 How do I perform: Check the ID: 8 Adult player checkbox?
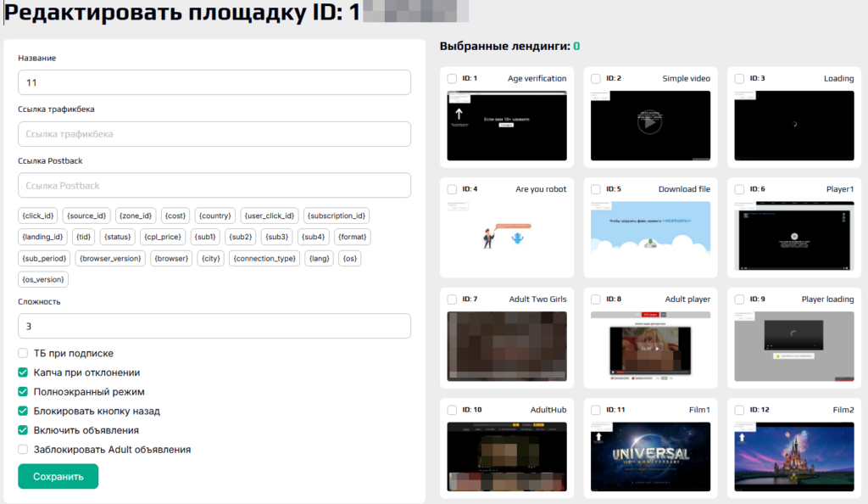(x=596, y=300)
